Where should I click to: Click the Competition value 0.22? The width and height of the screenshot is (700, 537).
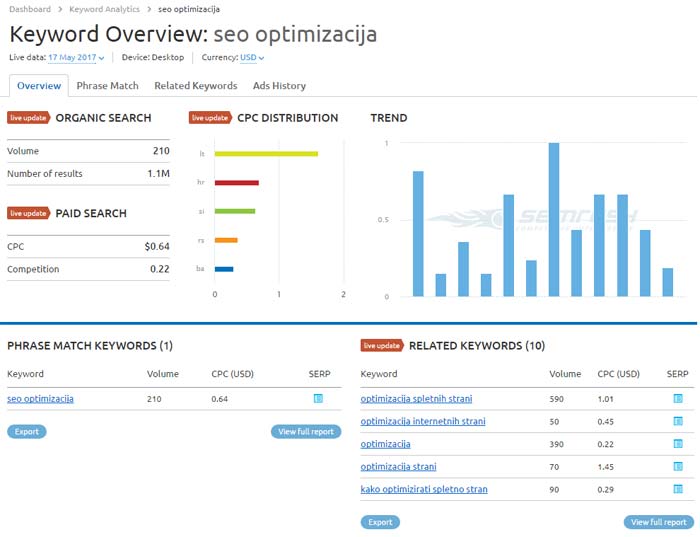(160, 269)
